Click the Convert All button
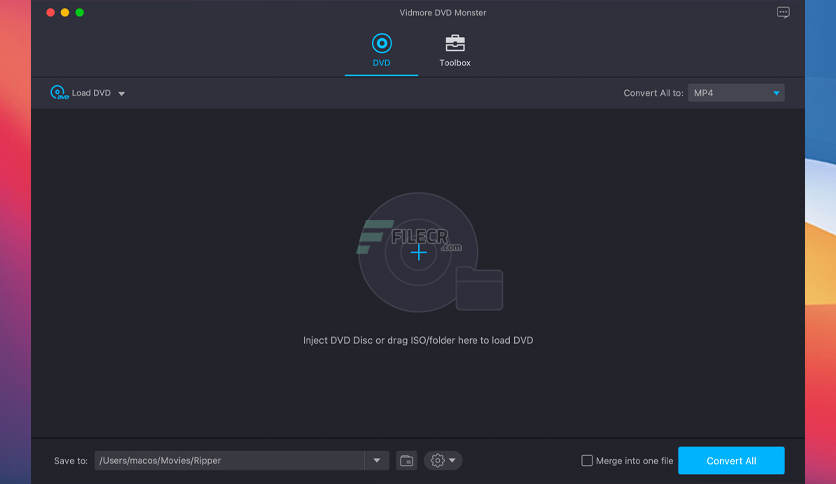The height and width of the screenshot is (484, 836). point(731,461)
